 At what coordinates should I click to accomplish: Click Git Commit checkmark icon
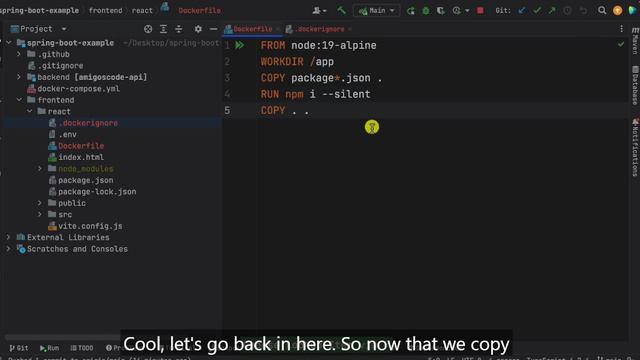537,11
